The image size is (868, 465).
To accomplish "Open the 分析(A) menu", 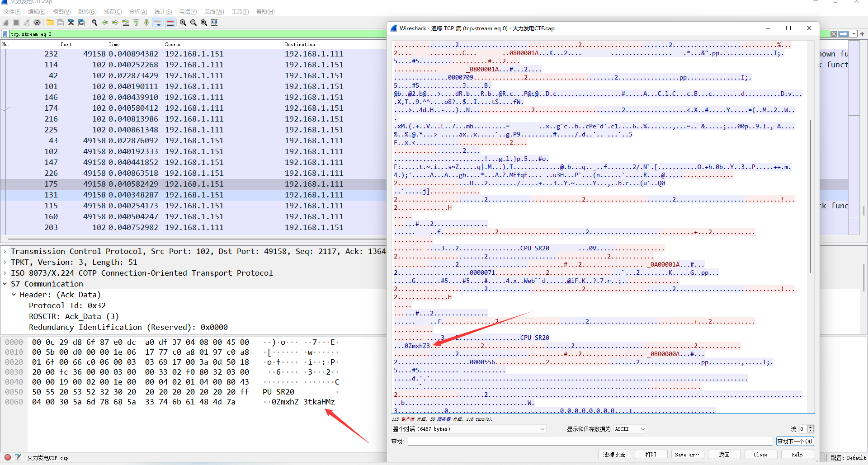I will [x=138, y=12].
